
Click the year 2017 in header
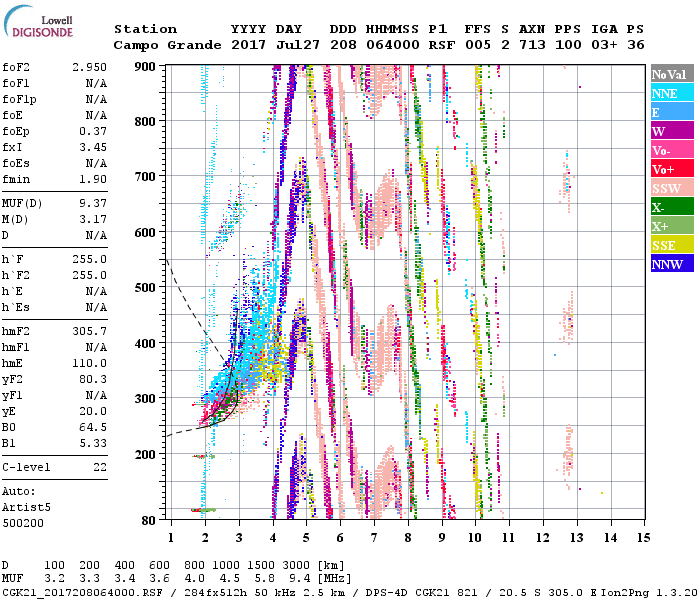coord(248,45)
